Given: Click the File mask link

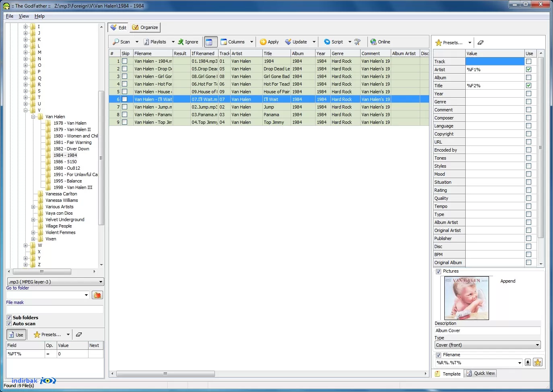Looking at the screenshot, I should [15, 302].
